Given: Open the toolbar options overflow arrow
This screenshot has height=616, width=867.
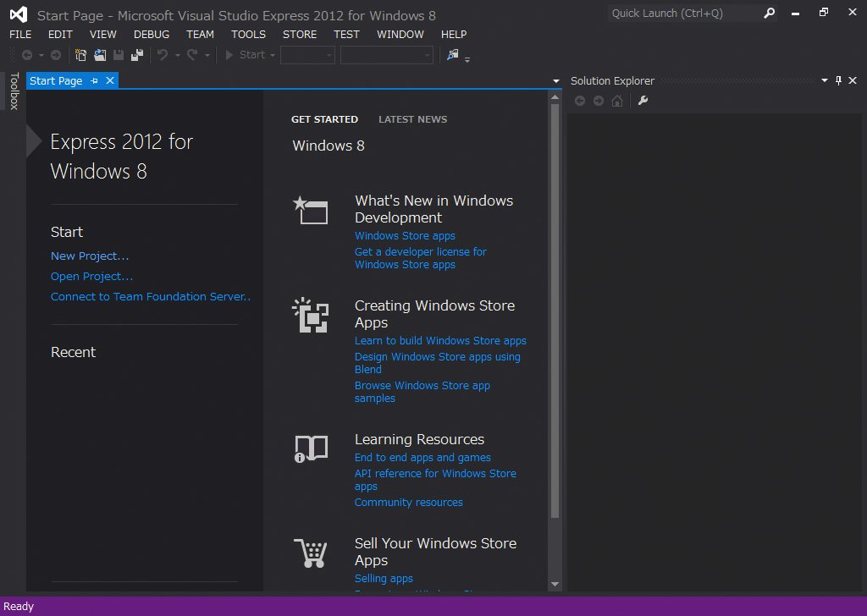Looking at the screenshot, I should pos(467,60).
